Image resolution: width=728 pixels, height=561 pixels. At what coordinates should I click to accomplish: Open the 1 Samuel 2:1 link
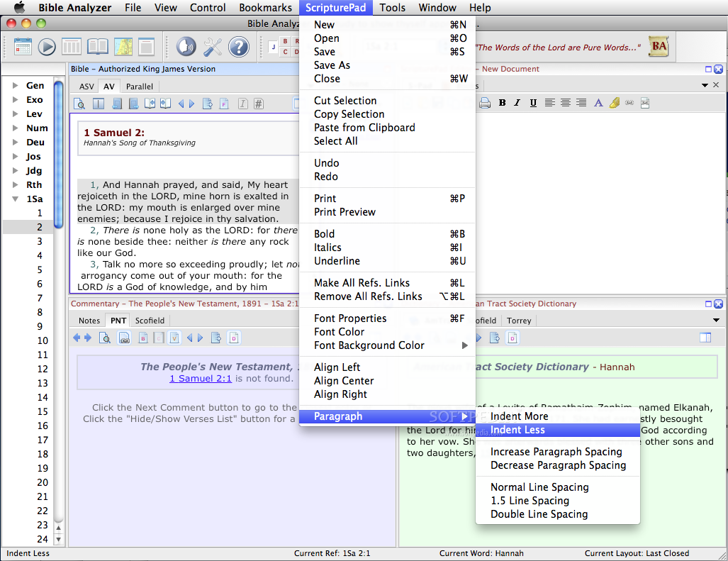tap(201, 379)
